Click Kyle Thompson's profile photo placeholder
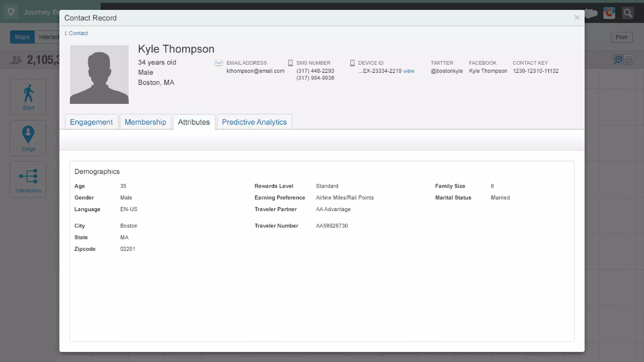This screenshot has width=644, height=362. pyautogui.click(x=99, y=74)
